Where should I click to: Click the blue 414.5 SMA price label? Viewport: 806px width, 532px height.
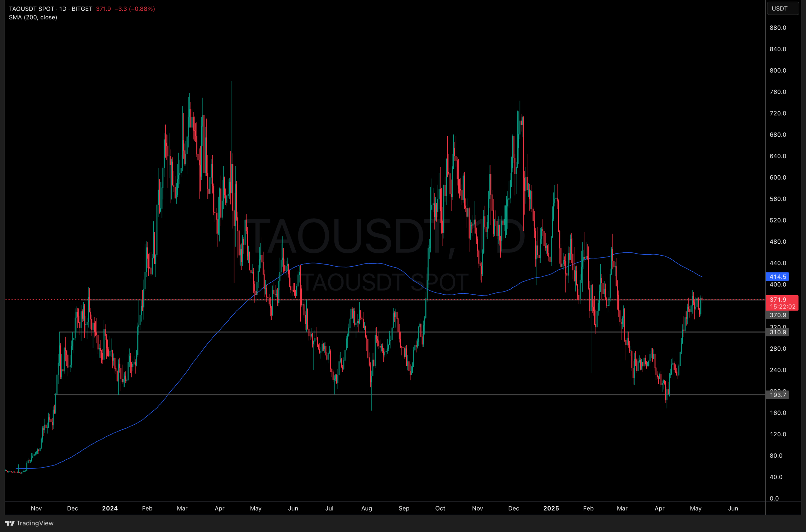[777, 277]
